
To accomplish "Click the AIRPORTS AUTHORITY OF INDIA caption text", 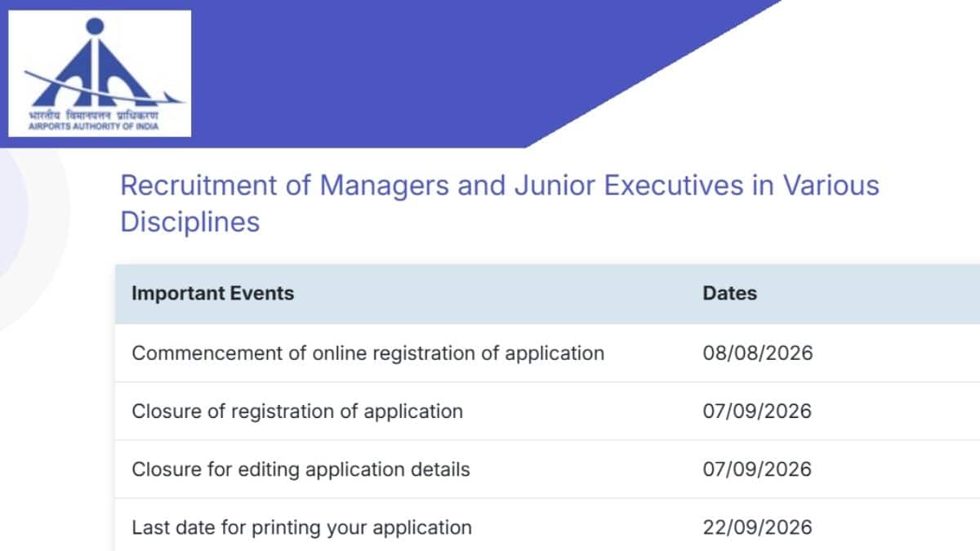I will (92, 127).
